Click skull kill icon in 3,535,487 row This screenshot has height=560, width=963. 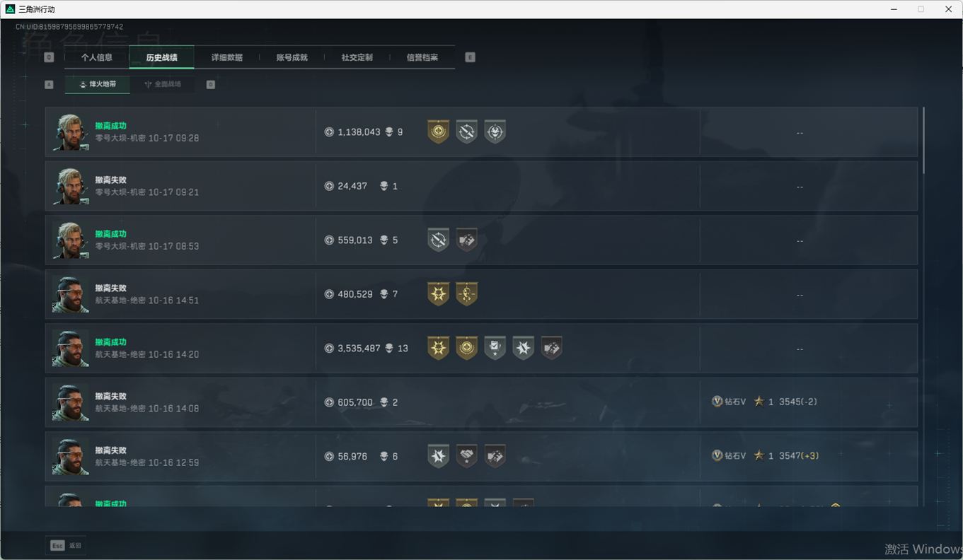(x=388, y=348)
